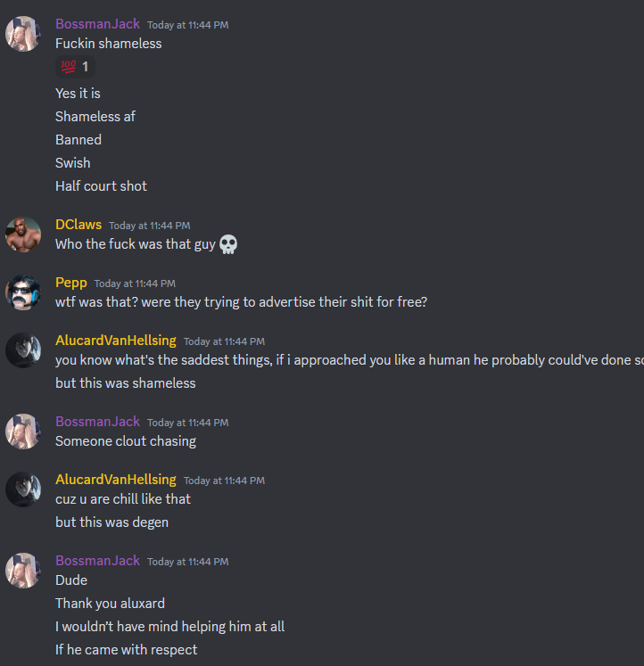Image resolution: width=644 pixels, height=666 pixels.
Task: Click AlucardVanHellsing's avatar beside 'cuz u are chill'
Action: (23, 489)
